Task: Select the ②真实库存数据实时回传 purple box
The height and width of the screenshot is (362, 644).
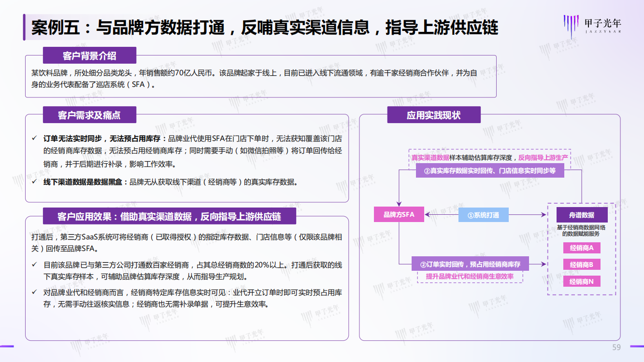Action: [x=490, y=170]
